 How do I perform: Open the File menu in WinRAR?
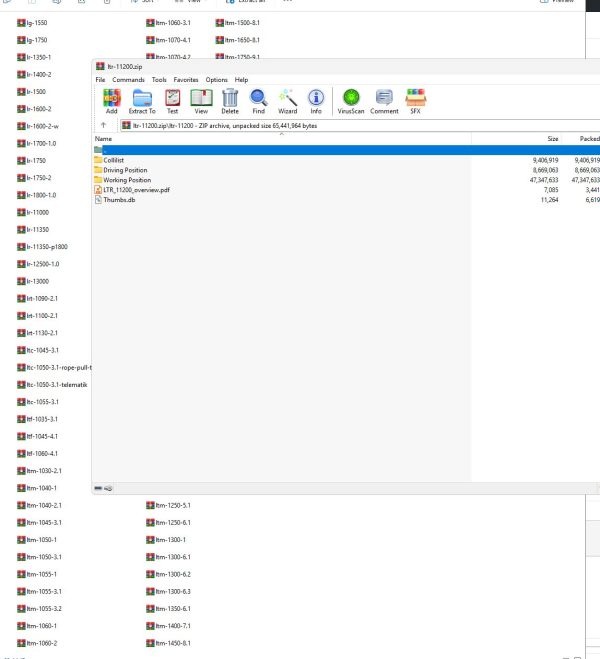coord(100,80)
